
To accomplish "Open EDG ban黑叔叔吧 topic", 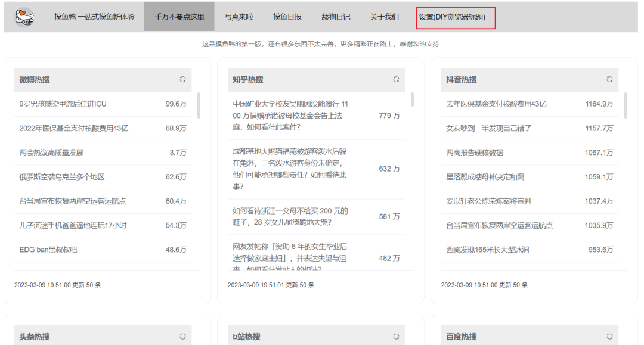I will click(x=48, y=250).
